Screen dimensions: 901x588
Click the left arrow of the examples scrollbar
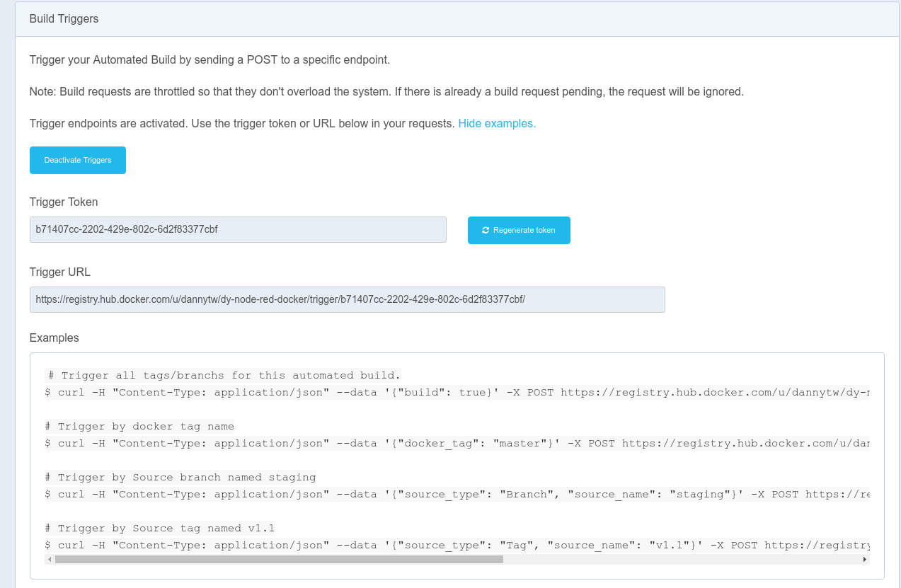[x=49, y=559]
